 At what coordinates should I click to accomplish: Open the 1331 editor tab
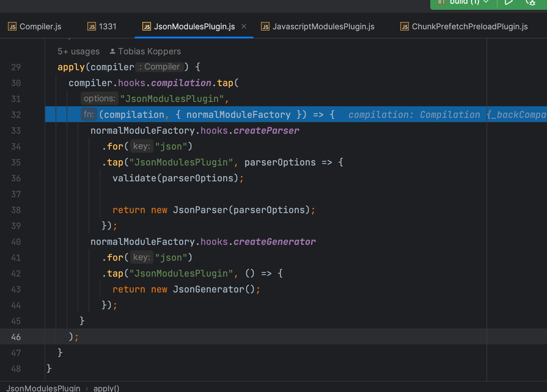click(107, 27)
